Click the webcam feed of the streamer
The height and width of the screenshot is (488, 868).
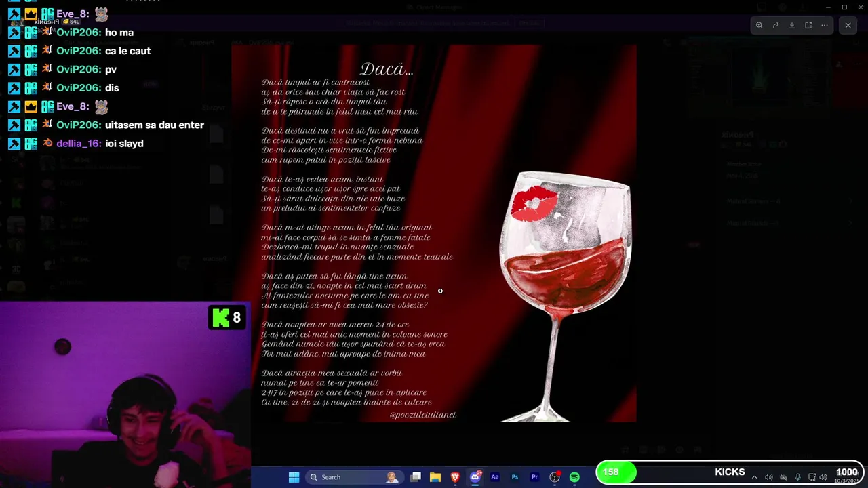point(125,394)
